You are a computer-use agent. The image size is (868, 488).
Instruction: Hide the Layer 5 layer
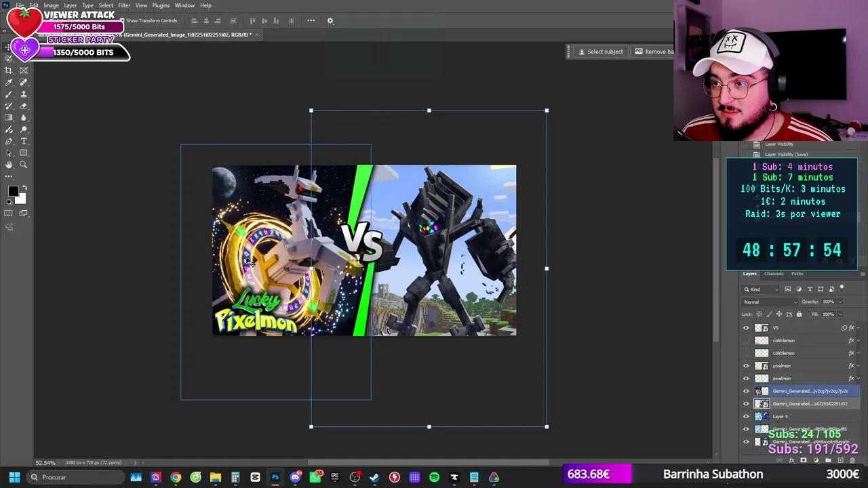(747, 416)
